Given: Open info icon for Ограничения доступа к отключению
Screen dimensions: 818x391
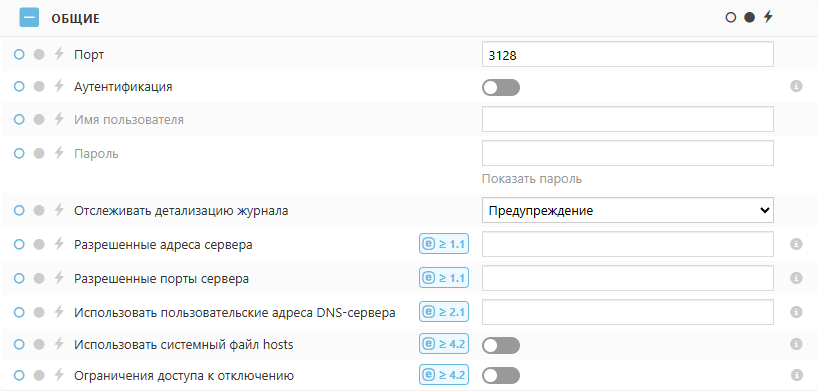Looking at the screenshot, I should (796, 375).
